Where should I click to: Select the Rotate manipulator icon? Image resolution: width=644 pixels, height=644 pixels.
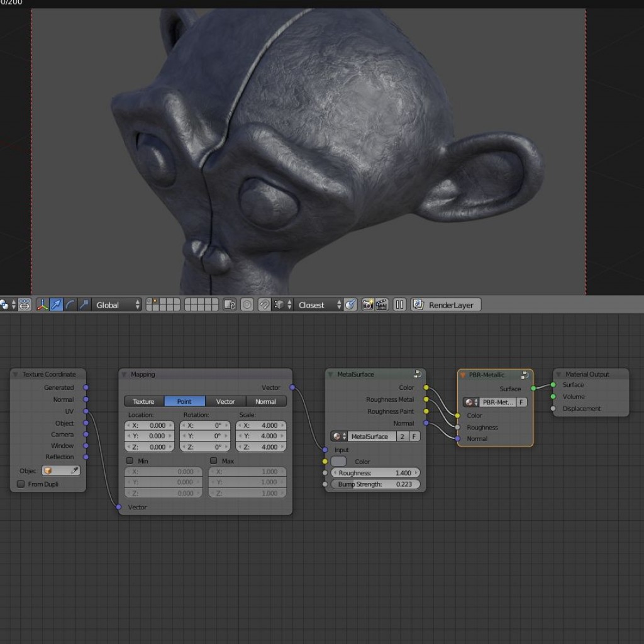pos(69,305)
